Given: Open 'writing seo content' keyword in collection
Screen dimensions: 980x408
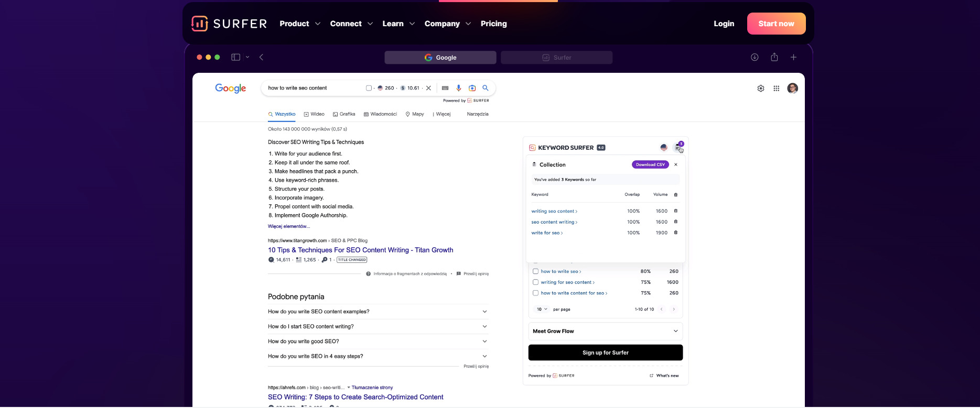Looking at the screenshot, I should (554, 211).
